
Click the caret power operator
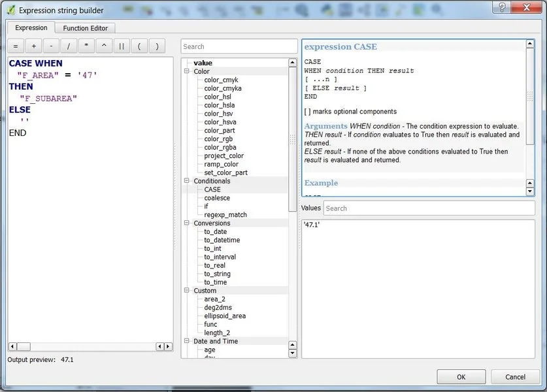click(x=104, y=46)
